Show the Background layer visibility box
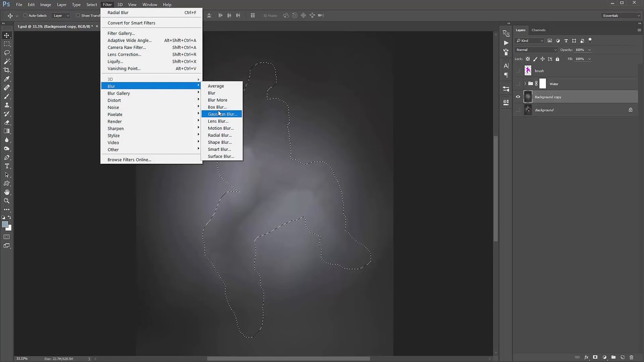The height and width of the screenshot is (362, 644). pos(518,110)
